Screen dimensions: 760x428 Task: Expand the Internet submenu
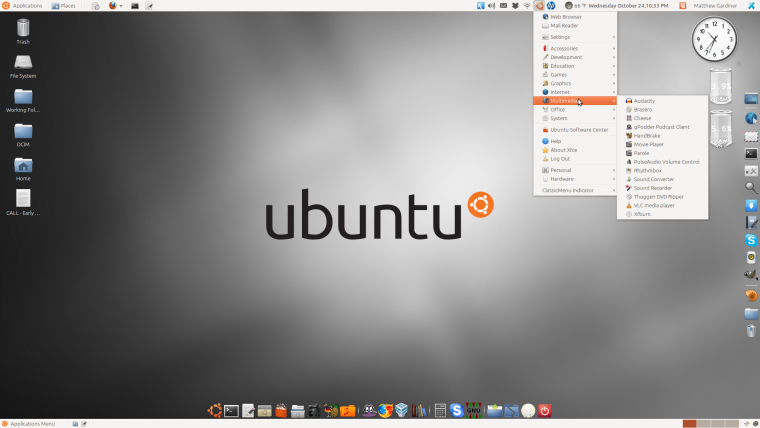point(575,92)
